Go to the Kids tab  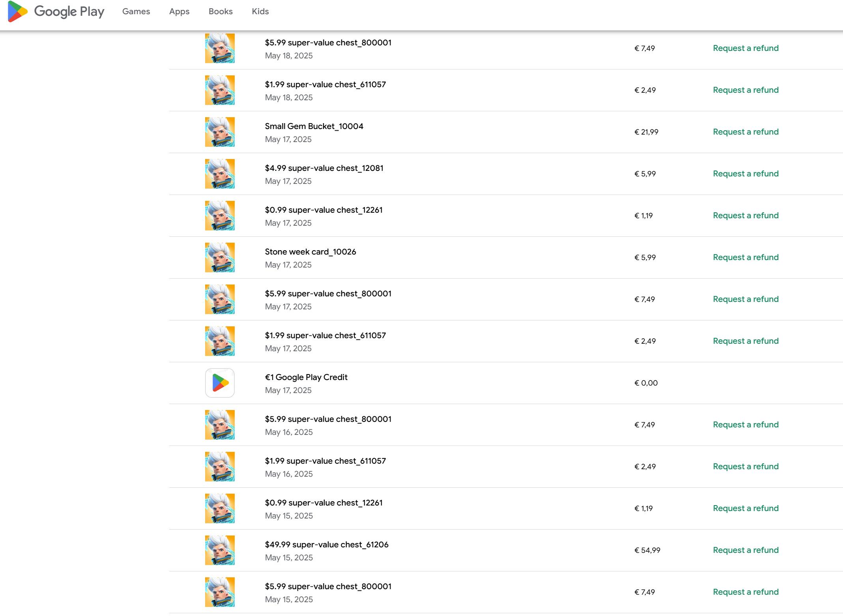coord(260,11)
